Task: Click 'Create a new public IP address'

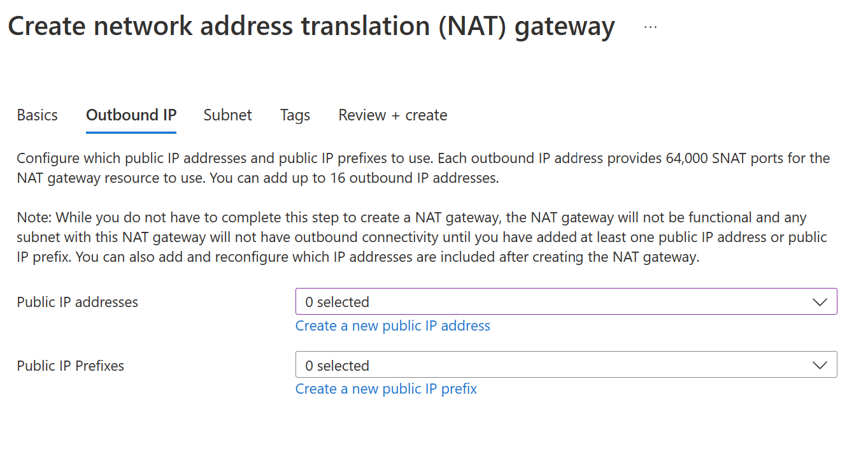Action: tap(392, 326)
